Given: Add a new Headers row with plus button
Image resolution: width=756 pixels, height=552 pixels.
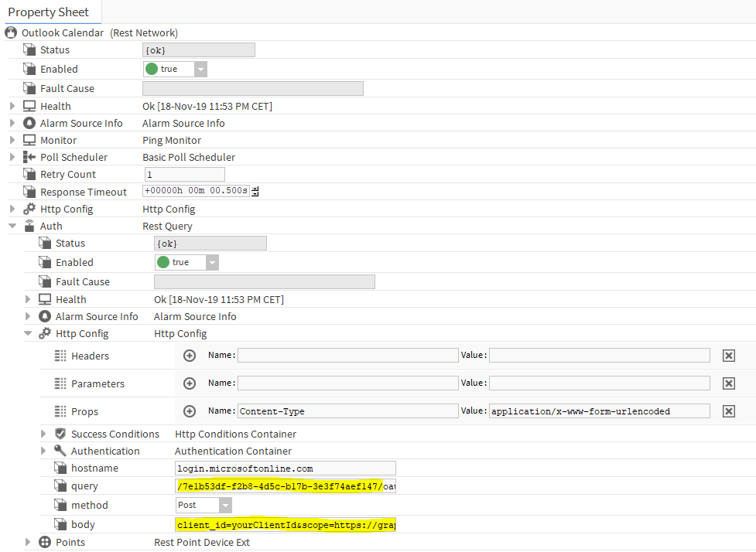Looking at the screenshot, I should 190,356.
